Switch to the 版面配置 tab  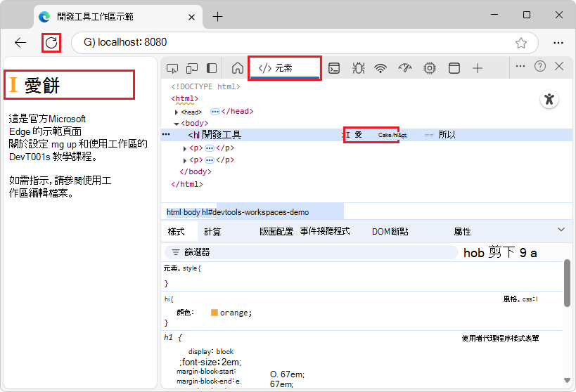pyautogui.click(x=276, y=232)
